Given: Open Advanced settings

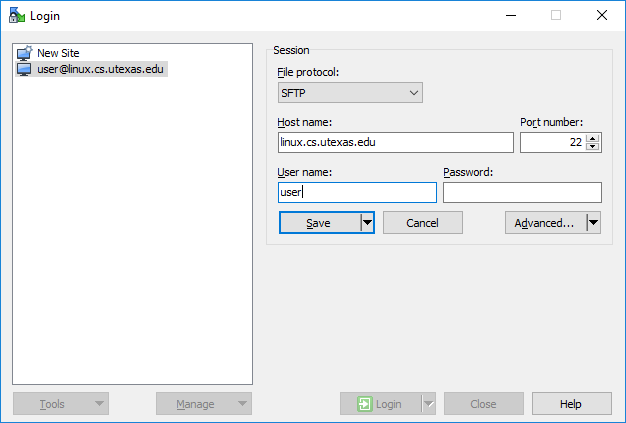Looking at the screenshot, I should pyautogui.click(x=546, y=223).
